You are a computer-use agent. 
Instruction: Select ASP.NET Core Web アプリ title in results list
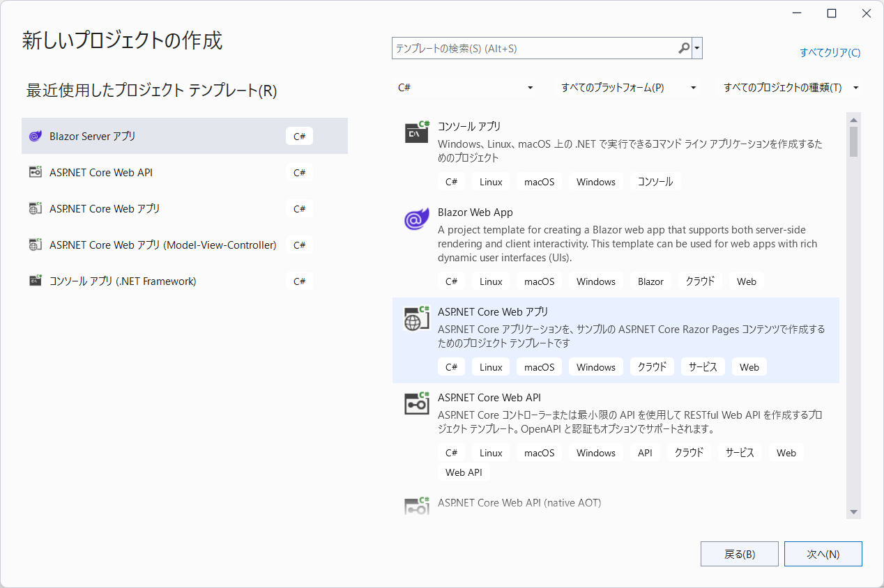pyautogui.click(x=493, y=312)
